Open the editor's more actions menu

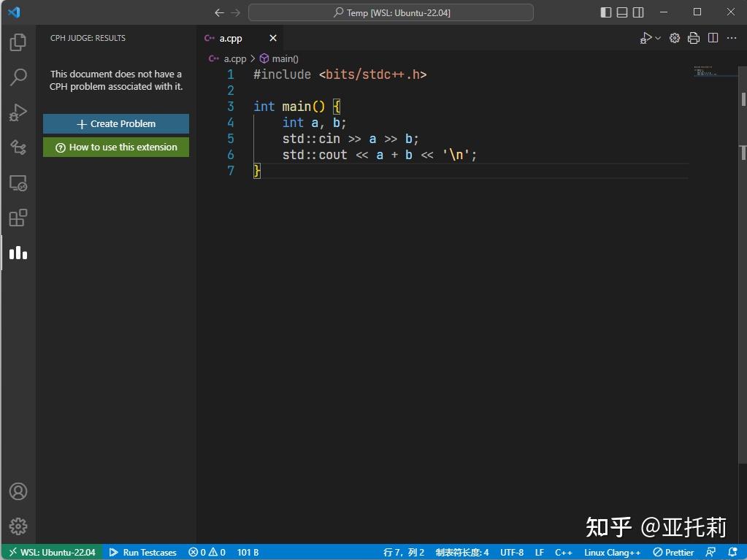(731, 38)
